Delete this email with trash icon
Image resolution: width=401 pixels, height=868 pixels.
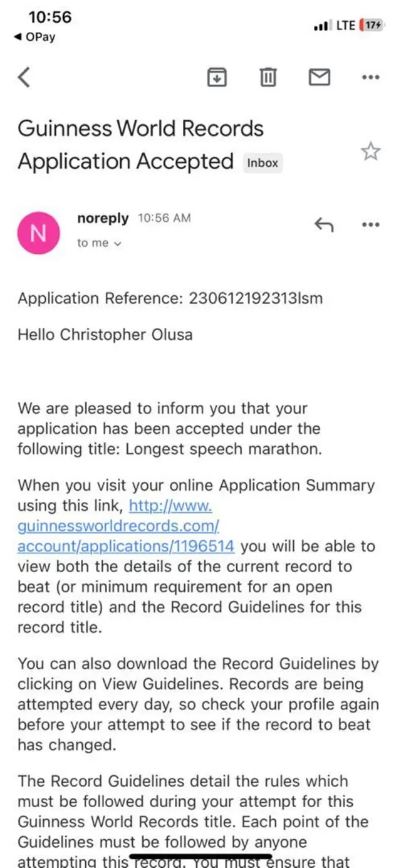point(268,78)
